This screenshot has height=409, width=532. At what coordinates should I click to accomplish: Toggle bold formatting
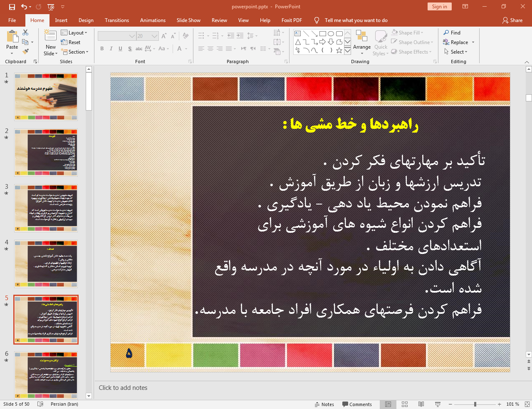click(x=102, y=49)
